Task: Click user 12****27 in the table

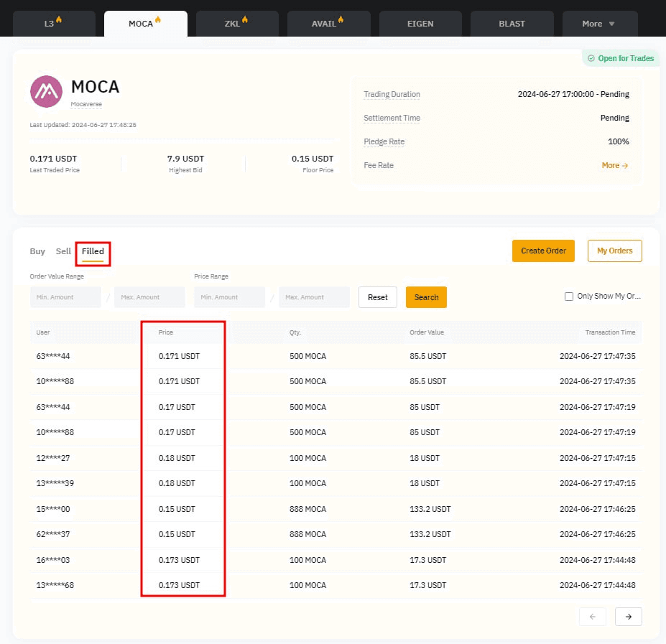Action: (x=53, y=458)
